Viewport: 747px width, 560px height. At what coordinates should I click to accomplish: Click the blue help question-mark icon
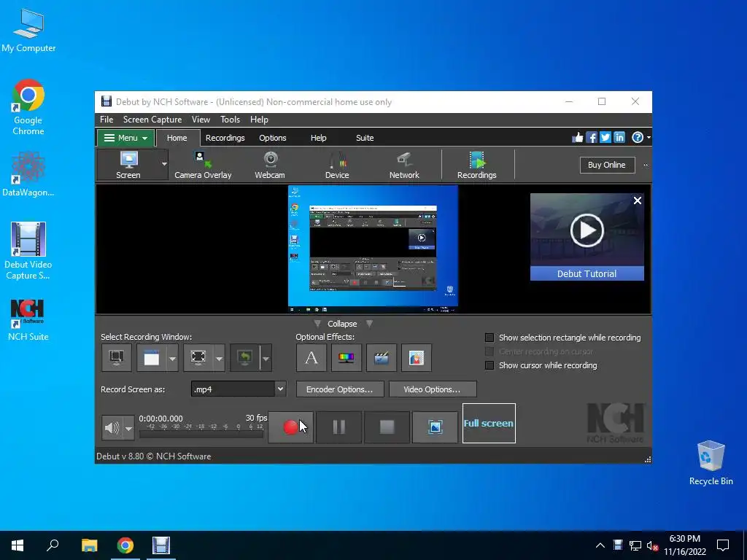[x=638, y=138]
